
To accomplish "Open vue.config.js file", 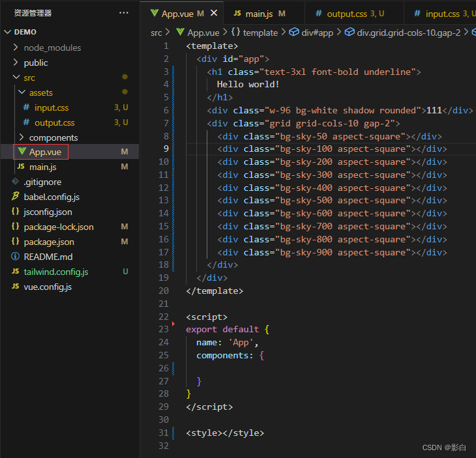I will [x=48, y=287].
